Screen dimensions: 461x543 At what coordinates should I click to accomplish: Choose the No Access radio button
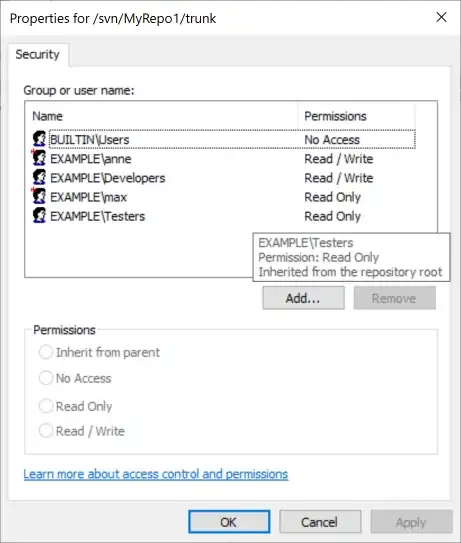point(46,378)
